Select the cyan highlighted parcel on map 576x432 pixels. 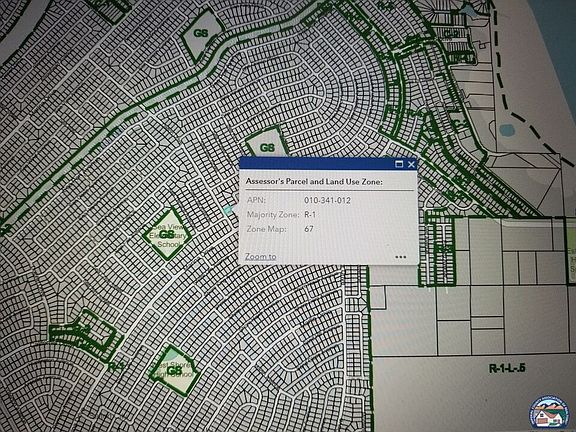[228, 209]
